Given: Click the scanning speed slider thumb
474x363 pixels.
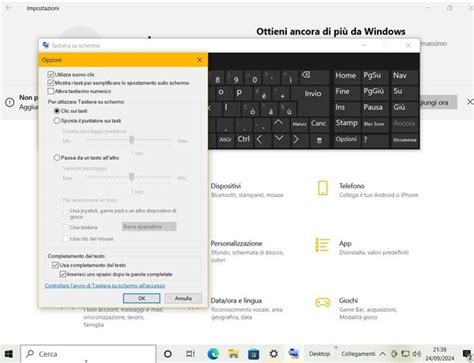Looking at the screenshot, I should (x=132, y=177).
